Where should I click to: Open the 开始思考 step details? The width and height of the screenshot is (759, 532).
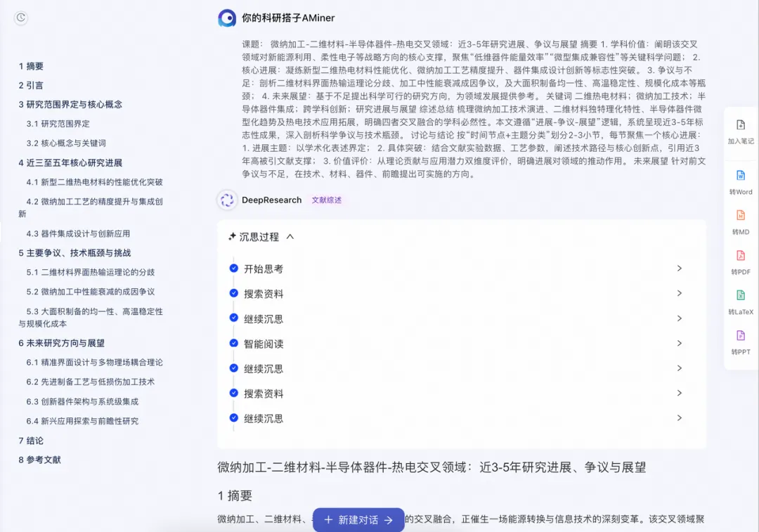coord(679,268)
